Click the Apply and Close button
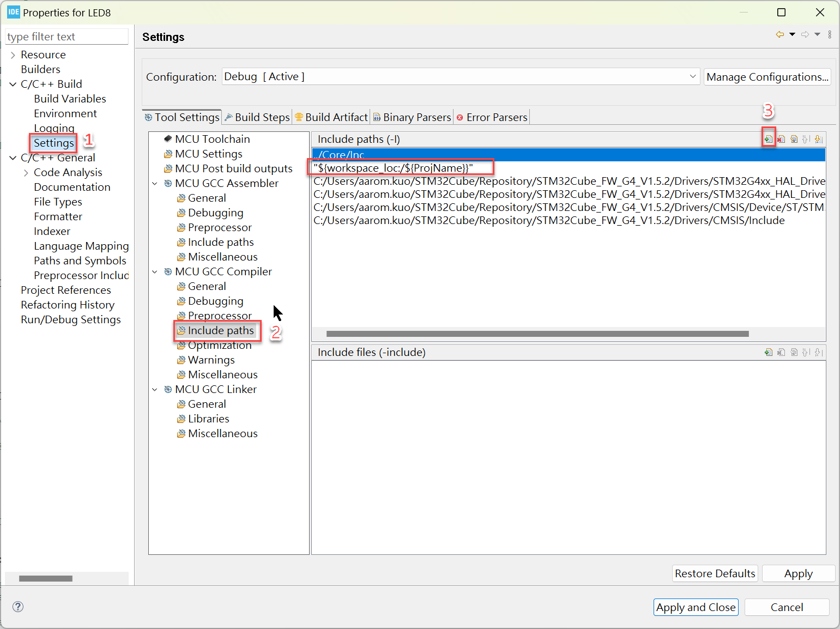The width and height of the screenshot is (840, 629). 696,607
